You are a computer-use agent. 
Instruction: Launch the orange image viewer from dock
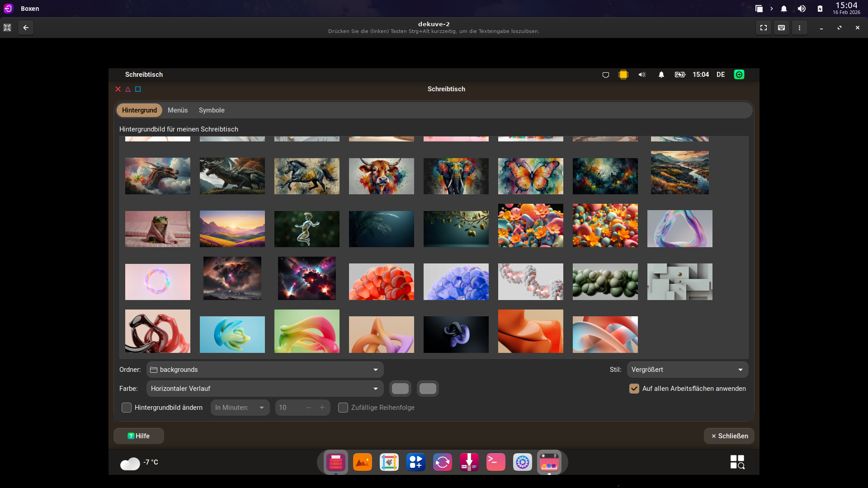click(362, 462)
